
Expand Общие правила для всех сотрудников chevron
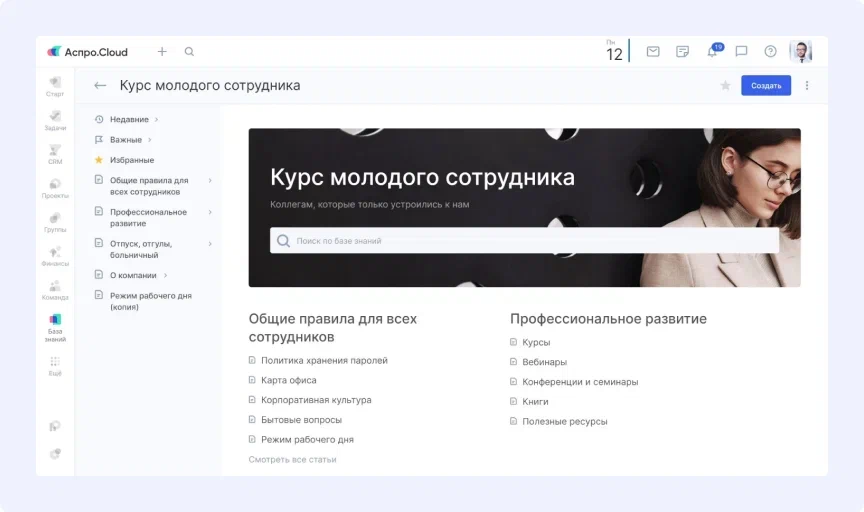pos(210,181)
